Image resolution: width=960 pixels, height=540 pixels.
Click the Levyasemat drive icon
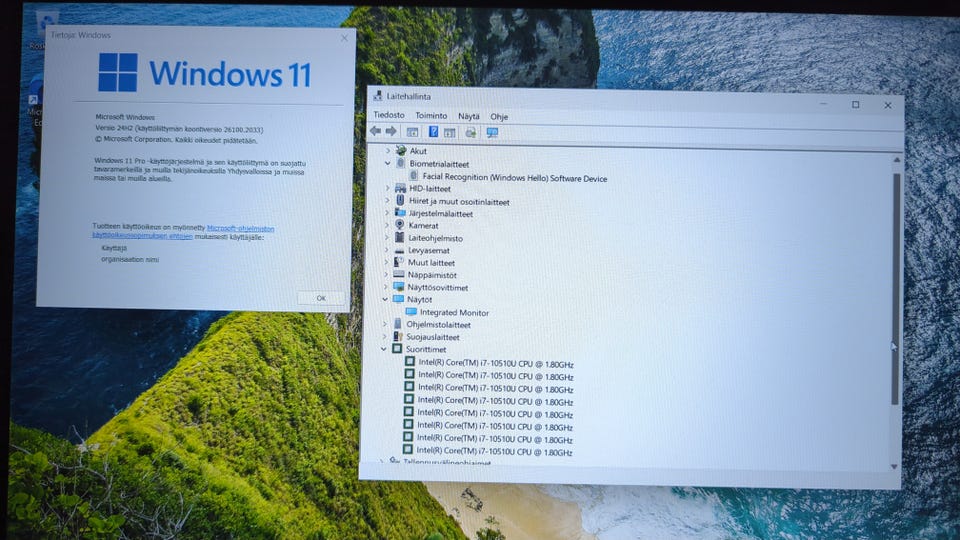(399, 250)
